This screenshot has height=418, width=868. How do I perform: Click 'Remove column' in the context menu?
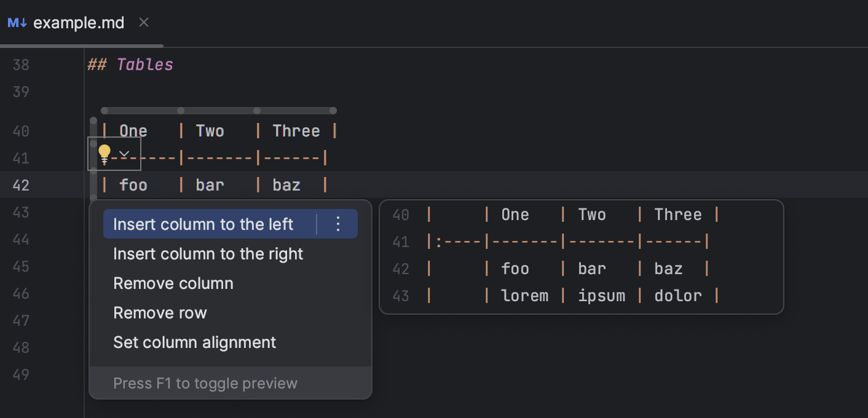[173, 283]
